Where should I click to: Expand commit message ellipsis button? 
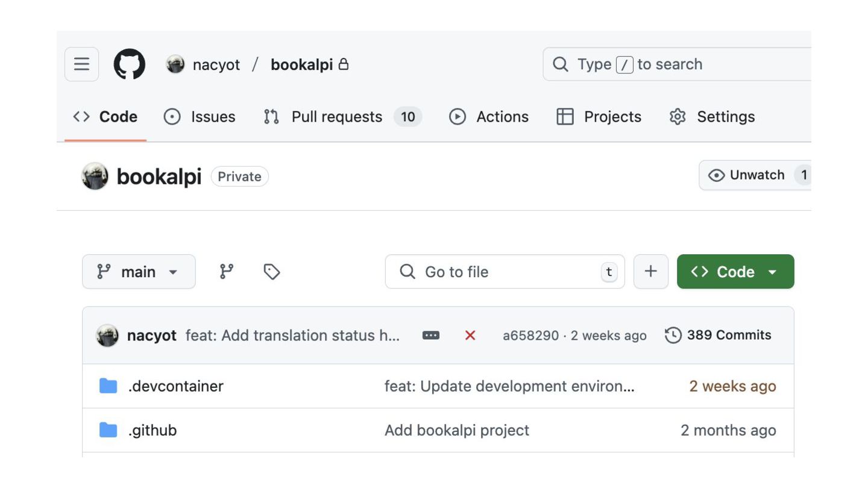(x=431, y=336)
